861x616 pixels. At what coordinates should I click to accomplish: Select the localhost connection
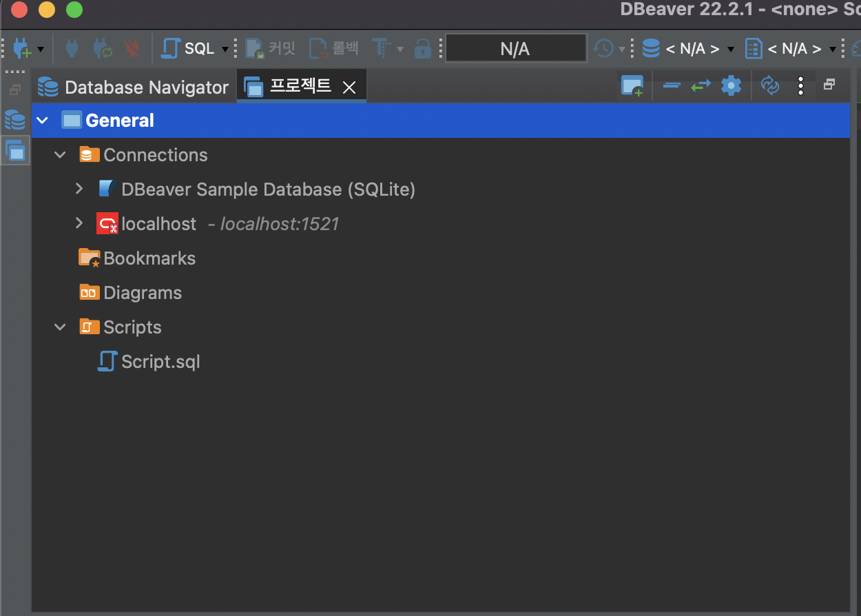coord(159,224)
